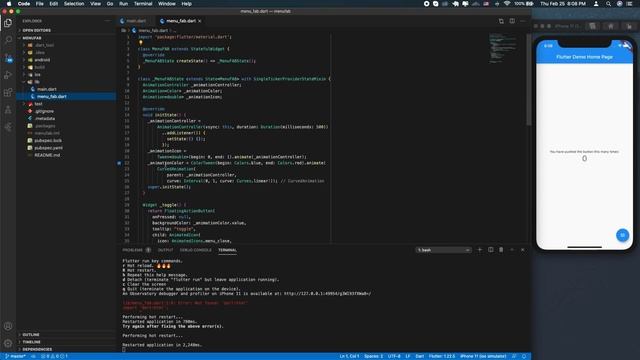Open notifications bell in status bar
The height and width of the screenshot is (360, 640).
tap(524, 356)
